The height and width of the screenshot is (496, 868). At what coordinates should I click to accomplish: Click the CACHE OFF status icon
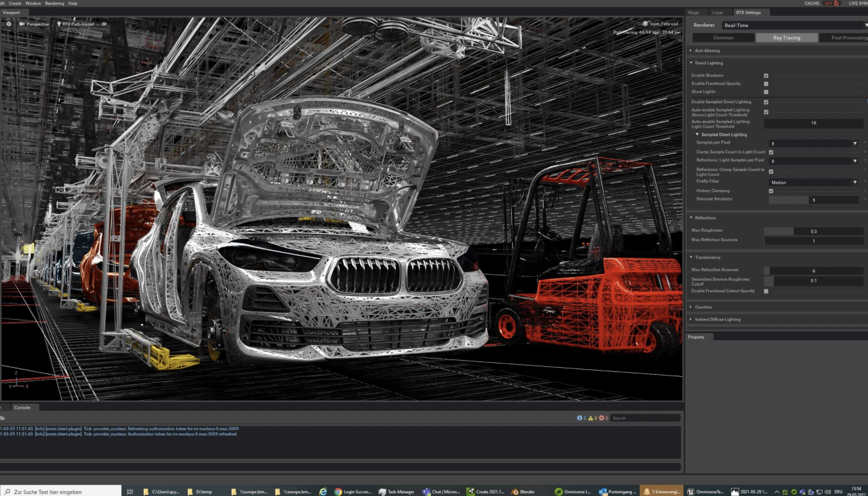click(x=831, y=3)
